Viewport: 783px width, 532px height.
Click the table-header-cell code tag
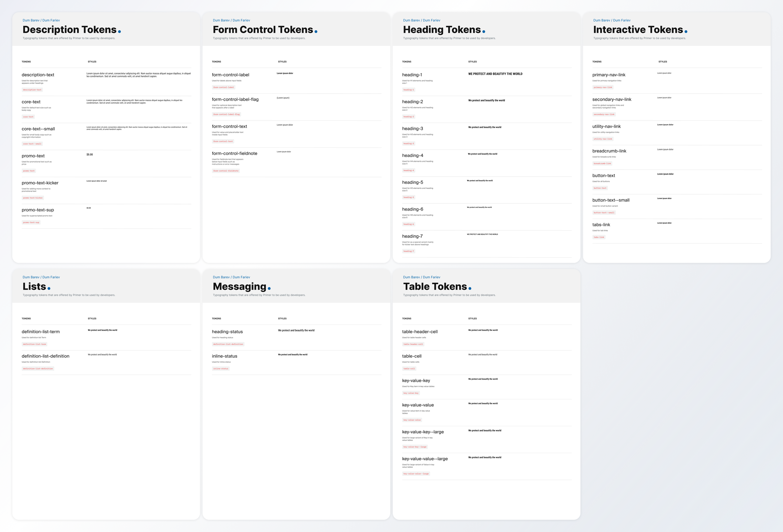(x=413, y=345)
